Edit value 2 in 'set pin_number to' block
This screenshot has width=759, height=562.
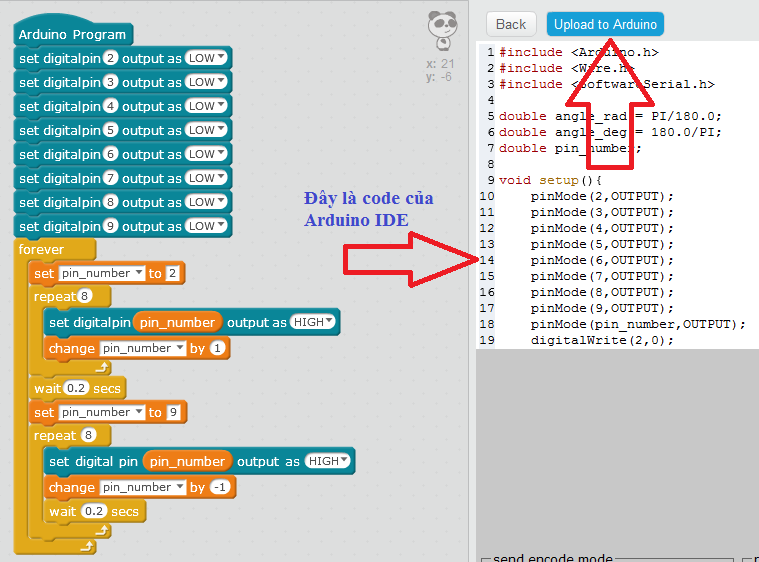pos(172,273)
